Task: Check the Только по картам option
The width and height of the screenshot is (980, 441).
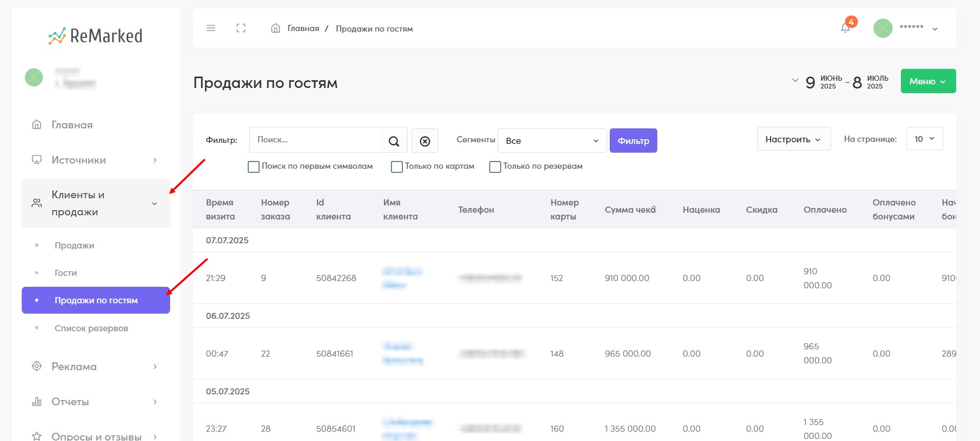Action: point(397,167)
